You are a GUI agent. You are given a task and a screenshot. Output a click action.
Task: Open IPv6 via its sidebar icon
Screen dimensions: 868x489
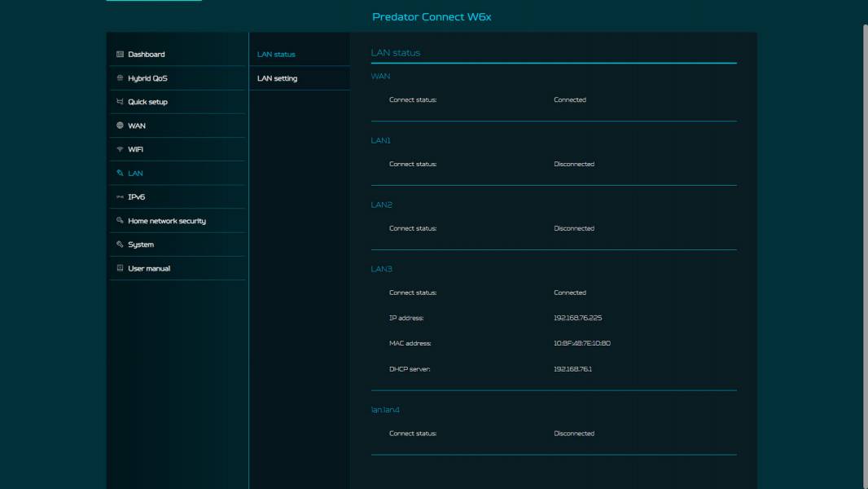[x=121, y=196]
